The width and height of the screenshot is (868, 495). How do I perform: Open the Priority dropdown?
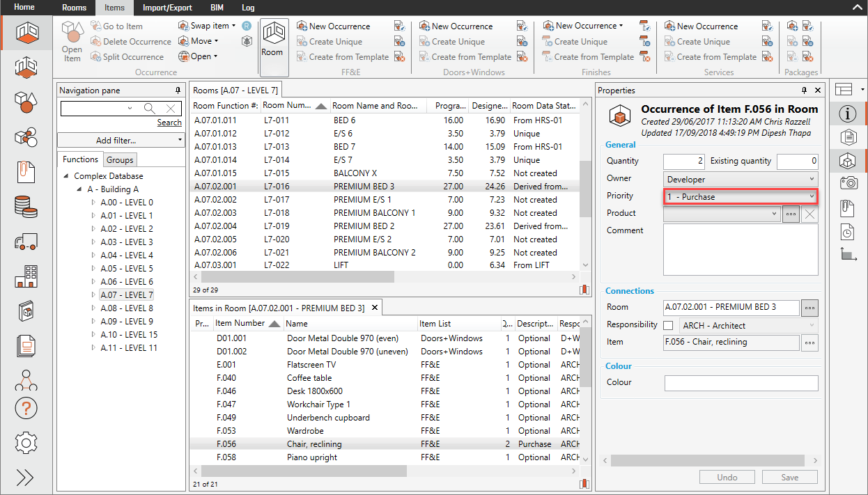(x=741, y=197)
